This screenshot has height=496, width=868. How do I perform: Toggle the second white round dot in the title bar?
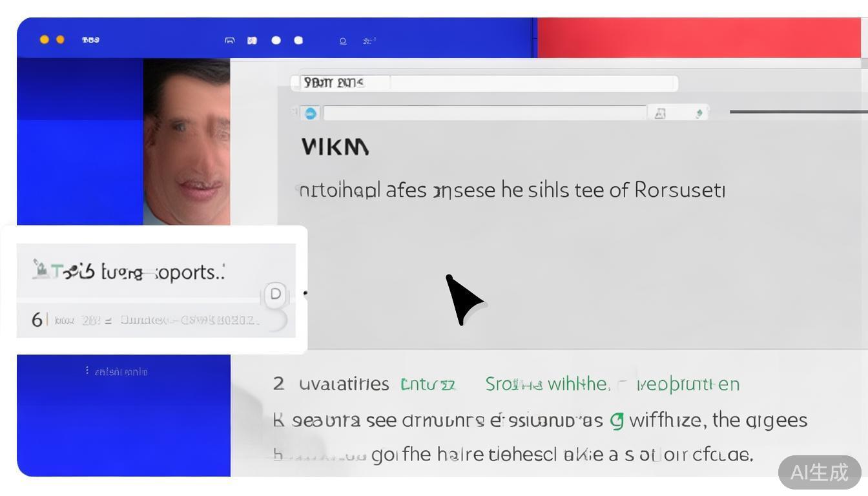(298, 40)
